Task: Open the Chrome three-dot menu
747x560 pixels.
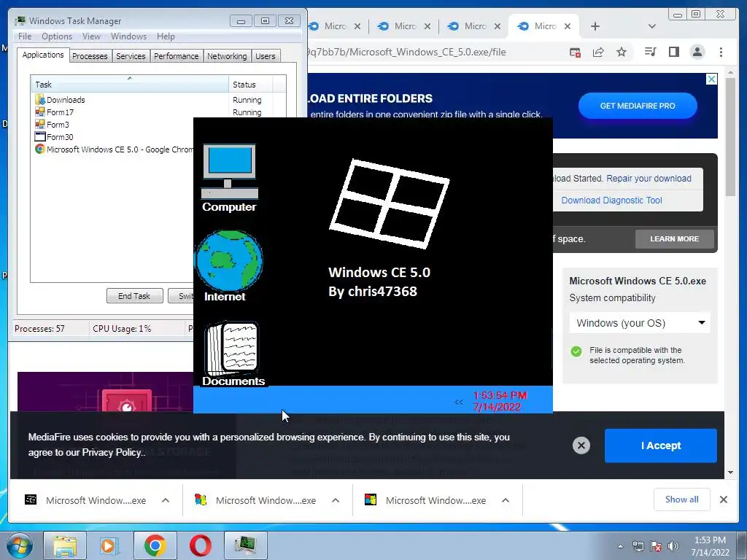Action: [x=721, y=52]
